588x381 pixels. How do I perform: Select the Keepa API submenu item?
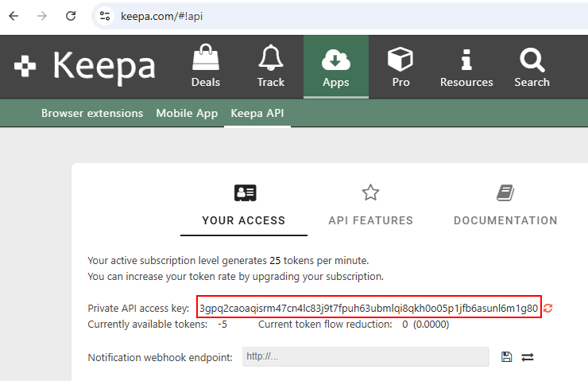pos(257,113)
